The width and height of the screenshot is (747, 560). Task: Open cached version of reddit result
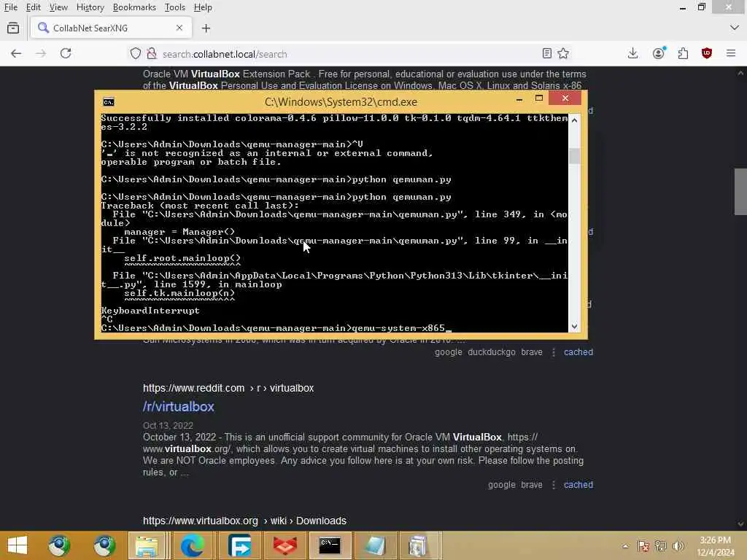point(578,484)
